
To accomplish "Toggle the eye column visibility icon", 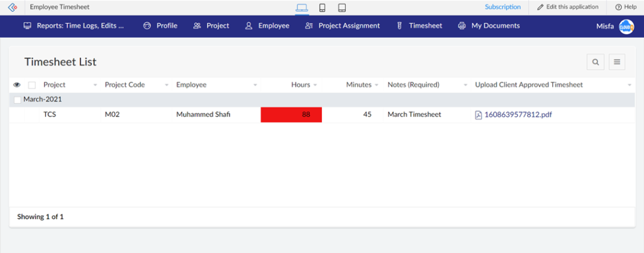I will tap(17, 85).
